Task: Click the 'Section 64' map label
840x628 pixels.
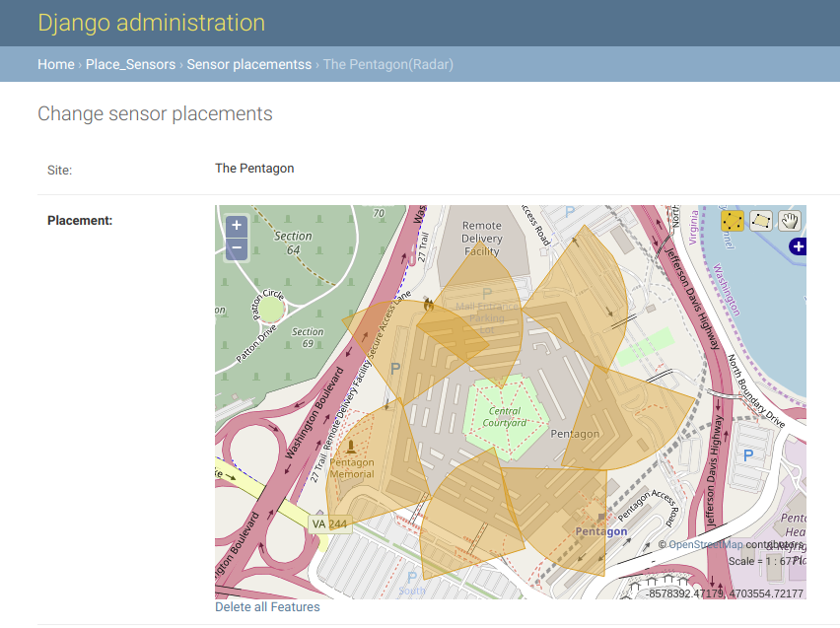Action: (x=293, y=243)
